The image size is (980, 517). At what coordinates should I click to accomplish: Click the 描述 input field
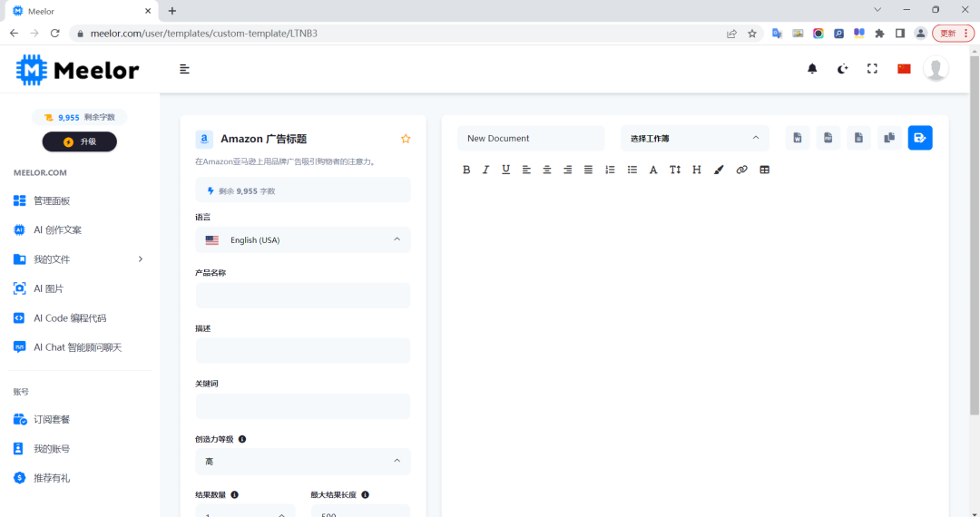[303, 351]
